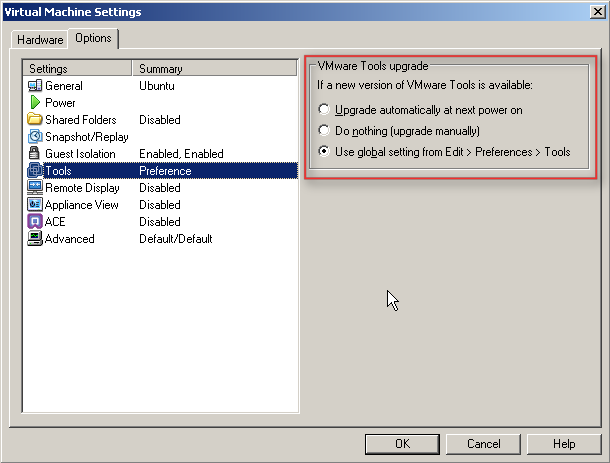Click the Settings column header
The image size is (610, 463).
[77, 69]
